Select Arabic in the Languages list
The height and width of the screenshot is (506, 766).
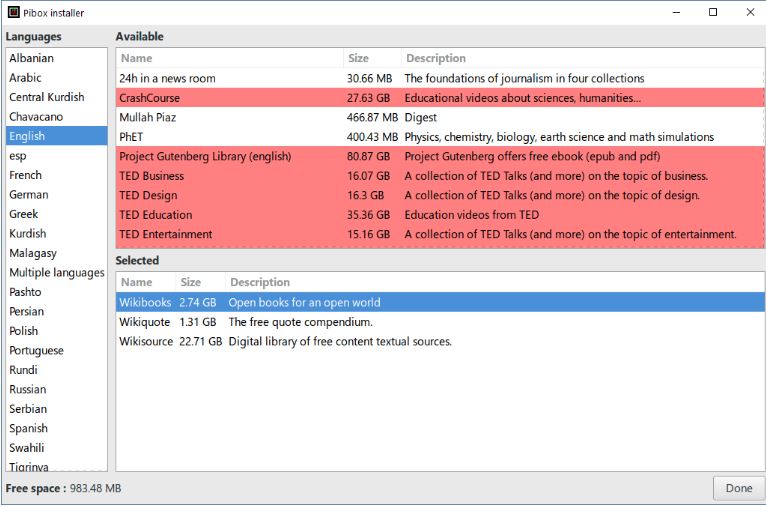click(x=57, y=78)
